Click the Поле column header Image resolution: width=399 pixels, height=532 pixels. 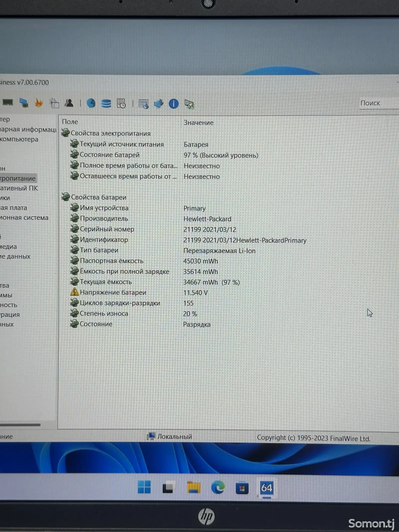(70, 122)
